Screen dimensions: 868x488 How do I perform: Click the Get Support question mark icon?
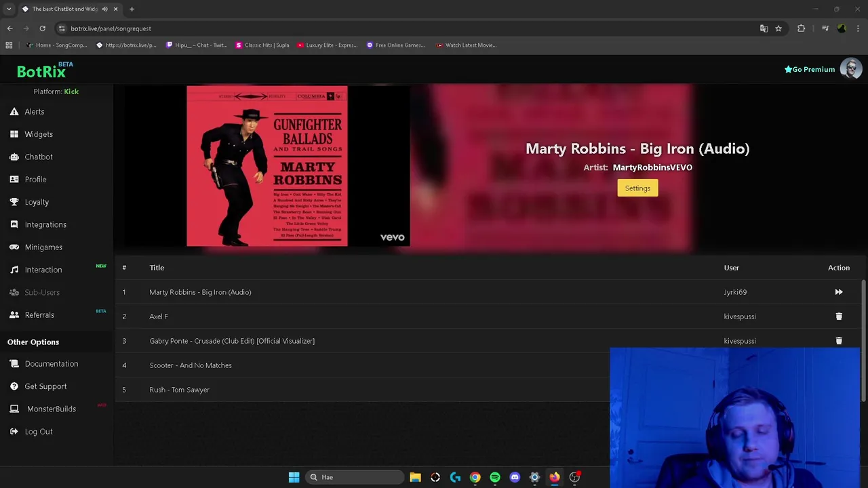coord(14,386)
